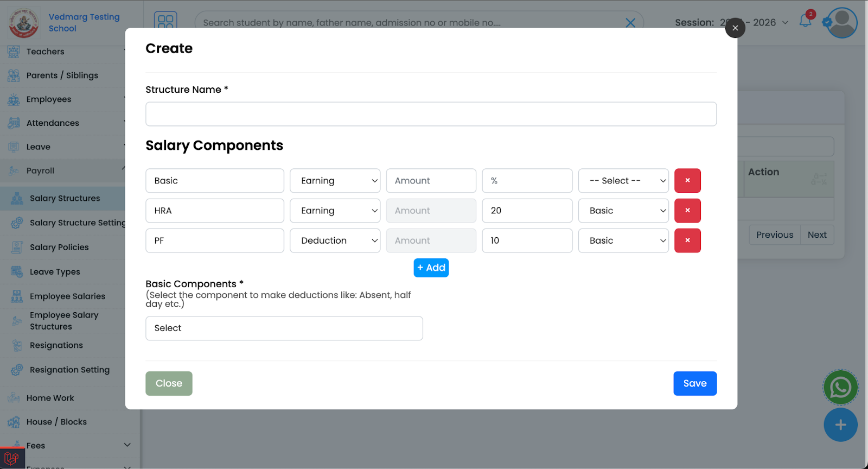Viewport: 868px width, 469px height.
Task: Click the Attendances sidebar icon
Action: tap(14, 124)
